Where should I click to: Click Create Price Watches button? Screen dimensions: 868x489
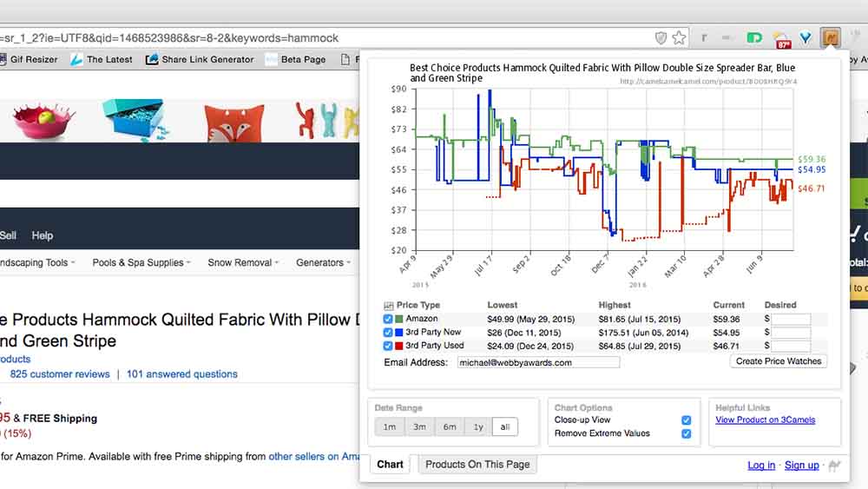[778, 361]
